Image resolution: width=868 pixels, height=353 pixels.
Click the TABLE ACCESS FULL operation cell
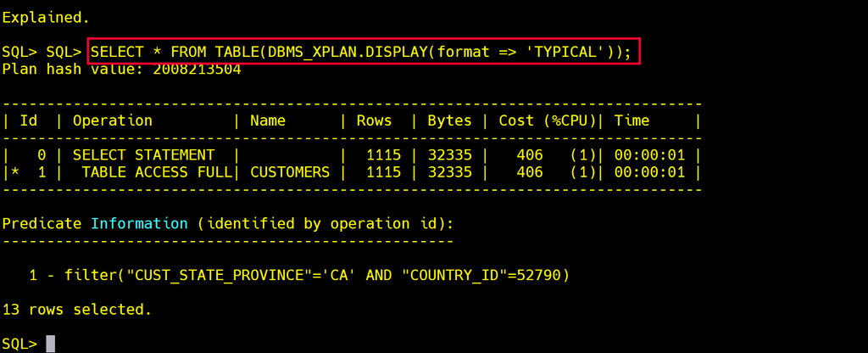point(157,172)
